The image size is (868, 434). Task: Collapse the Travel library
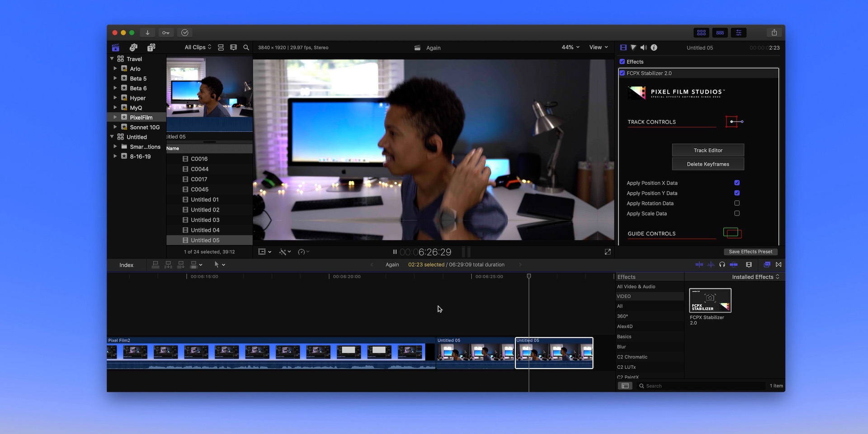112,58
